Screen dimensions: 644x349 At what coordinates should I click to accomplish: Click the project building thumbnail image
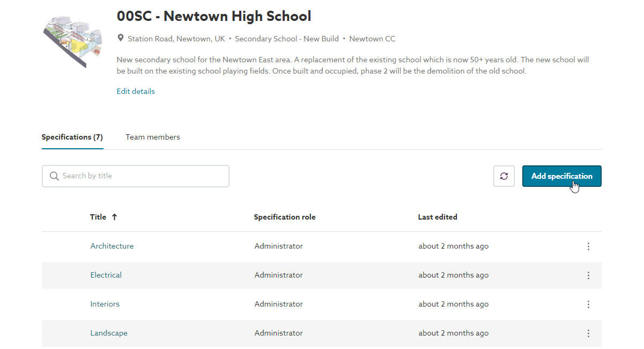coord(73,40)
